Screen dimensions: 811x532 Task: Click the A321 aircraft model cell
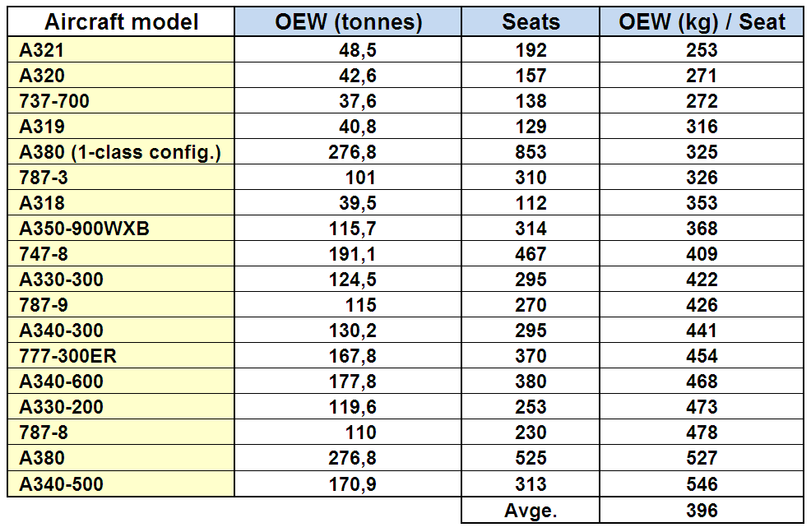[x=121, y=50]
